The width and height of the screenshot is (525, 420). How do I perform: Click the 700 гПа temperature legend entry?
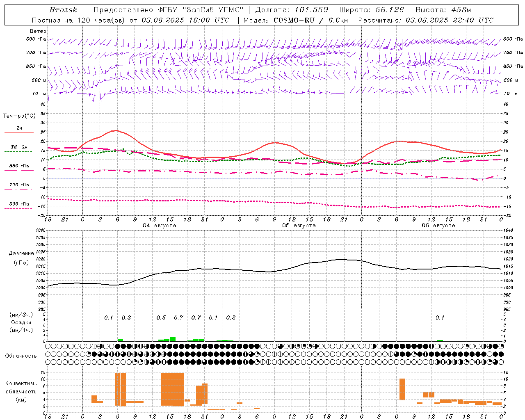point(19,185)
